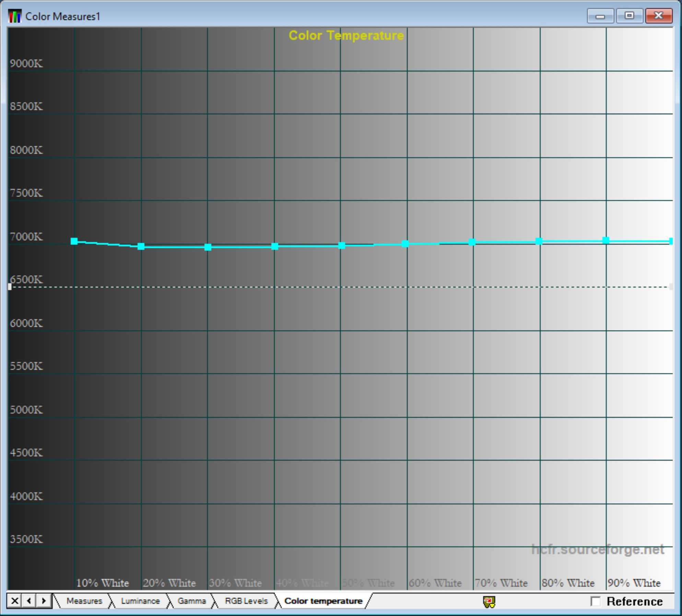Click the 90% White data point marker
682x616 pixels.
(606, 240)
